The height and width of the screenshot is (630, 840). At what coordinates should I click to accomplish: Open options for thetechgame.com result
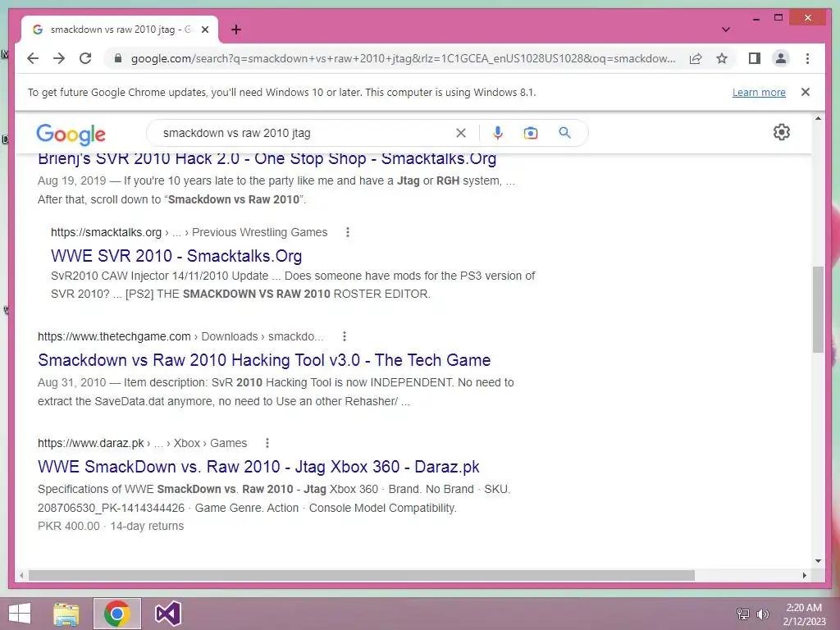345,336
